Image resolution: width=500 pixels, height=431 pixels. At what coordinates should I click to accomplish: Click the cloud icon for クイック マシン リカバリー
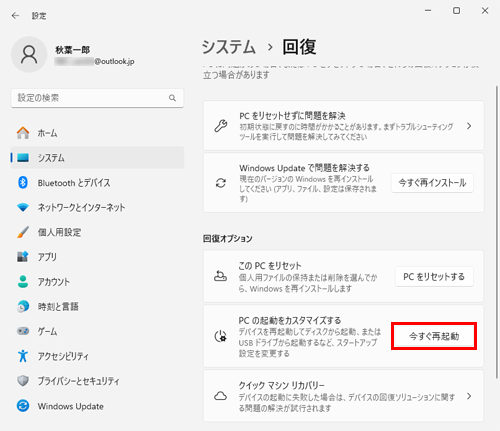click(220, 396)
